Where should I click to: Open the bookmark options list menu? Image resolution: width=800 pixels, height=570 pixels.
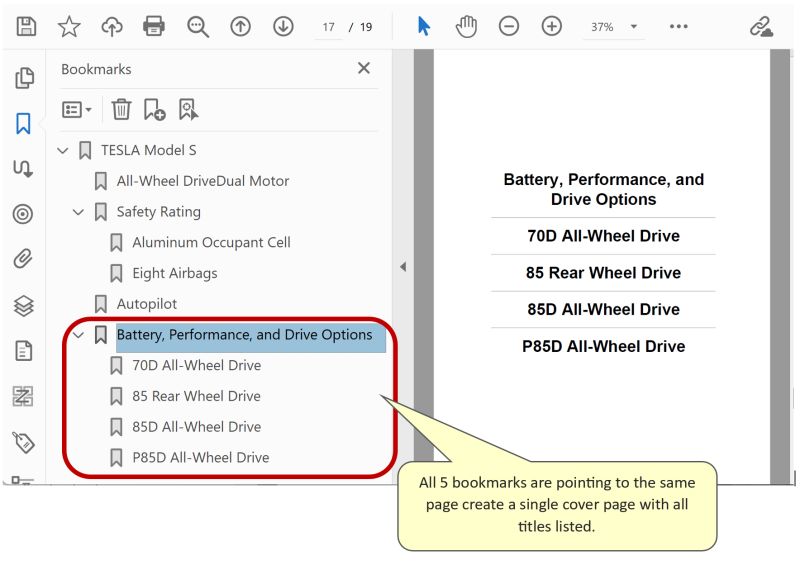pyautogui.click(x=77, y=109)
